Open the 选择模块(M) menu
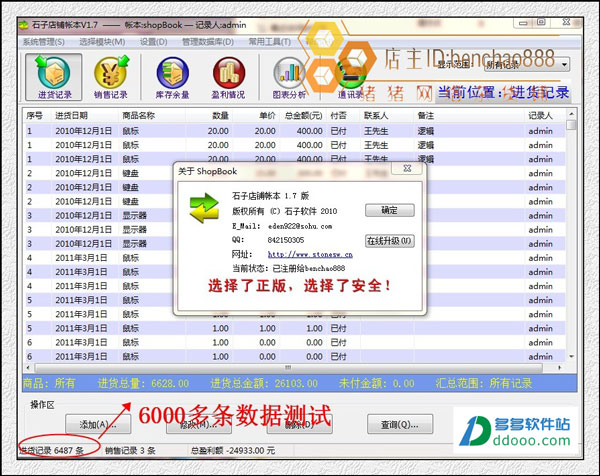 pos(102,42)
